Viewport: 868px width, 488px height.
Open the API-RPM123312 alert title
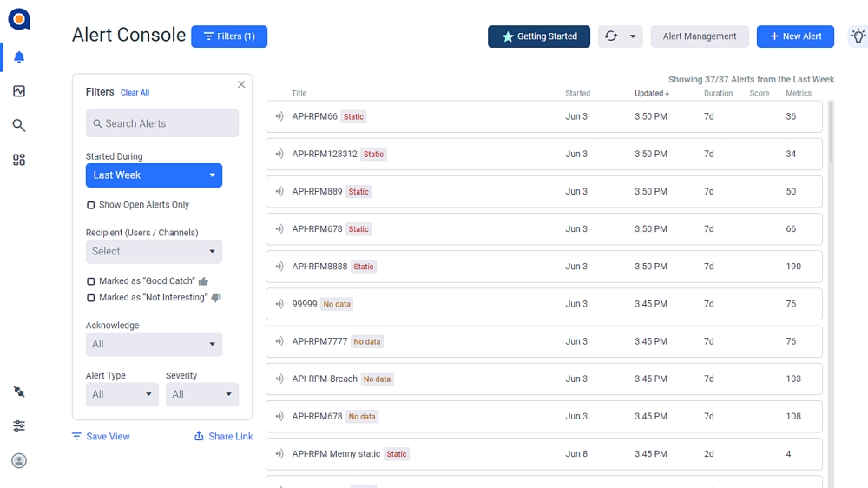pos(325,154)
